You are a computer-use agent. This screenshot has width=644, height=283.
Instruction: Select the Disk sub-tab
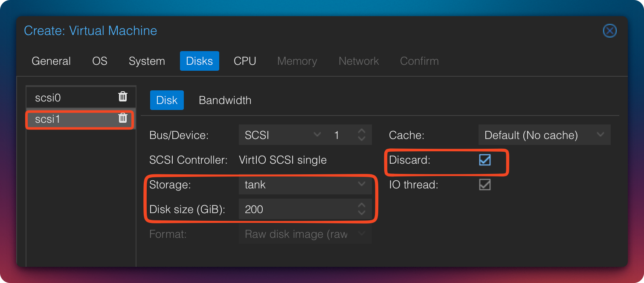(167, 100)
